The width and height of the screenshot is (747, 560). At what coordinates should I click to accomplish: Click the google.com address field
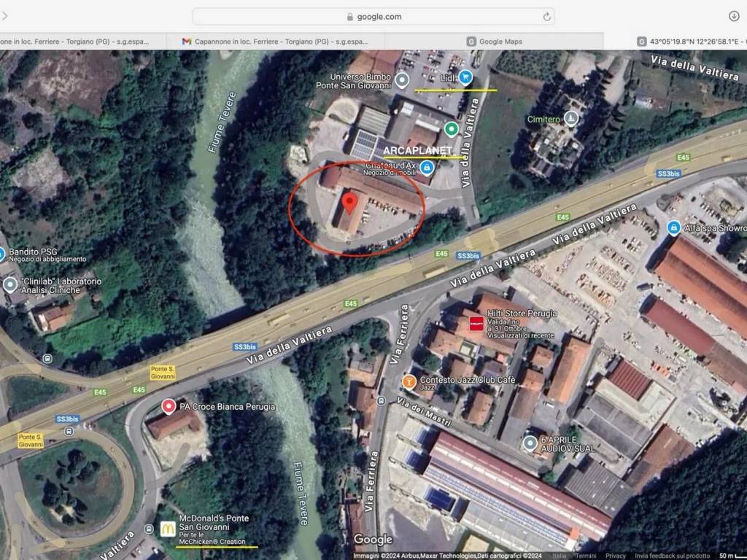coord(373,17)
